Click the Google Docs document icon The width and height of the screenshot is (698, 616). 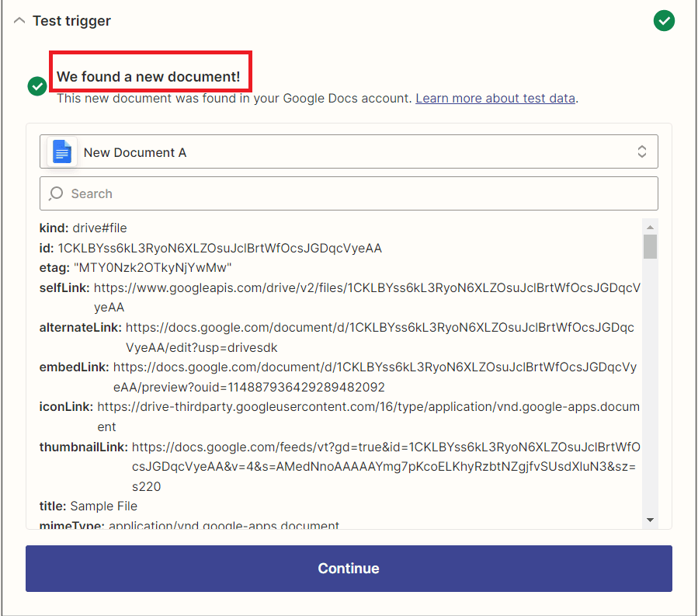(x=62, y=152)
